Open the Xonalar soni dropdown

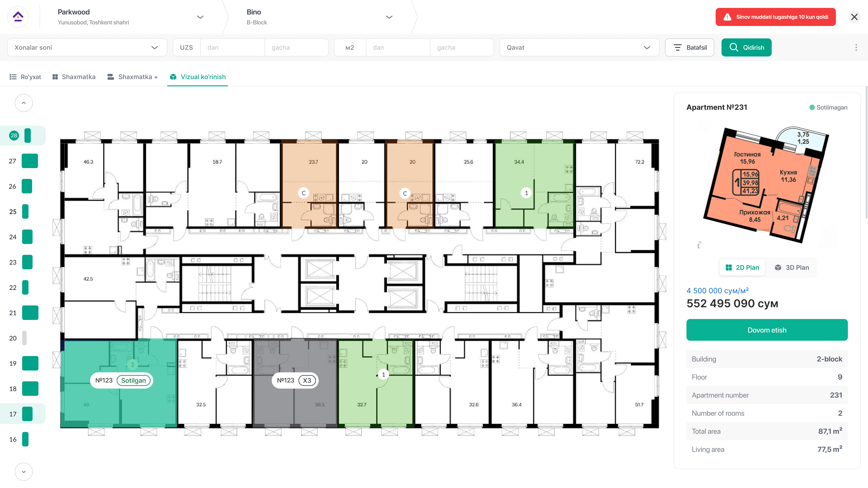pos(87,47)
